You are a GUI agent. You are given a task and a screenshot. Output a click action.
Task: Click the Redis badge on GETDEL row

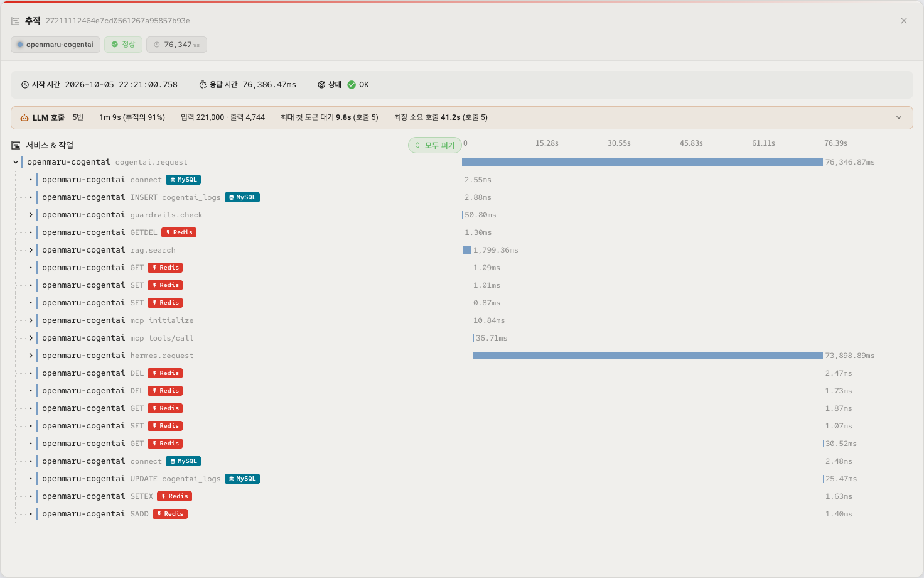click(179, 232)
